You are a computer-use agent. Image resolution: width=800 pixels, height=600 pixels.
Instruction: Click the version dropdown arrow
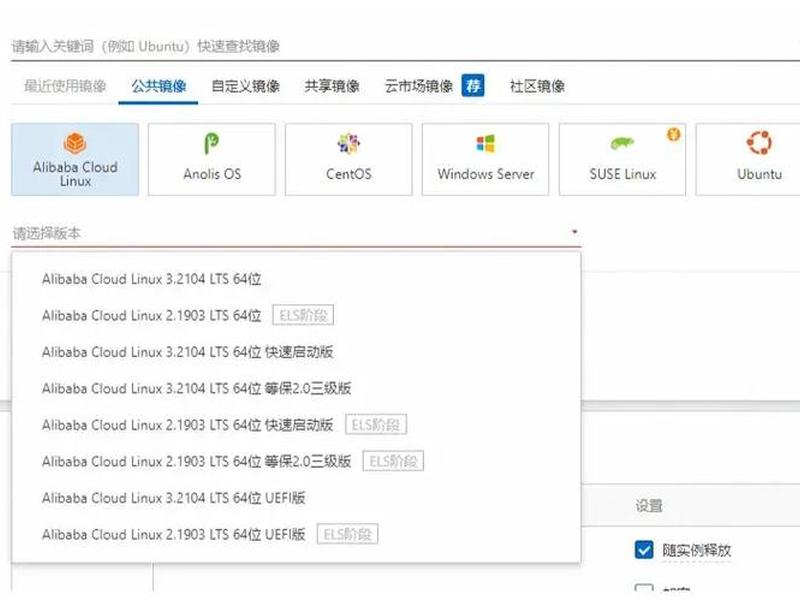[x=574, y=232]
